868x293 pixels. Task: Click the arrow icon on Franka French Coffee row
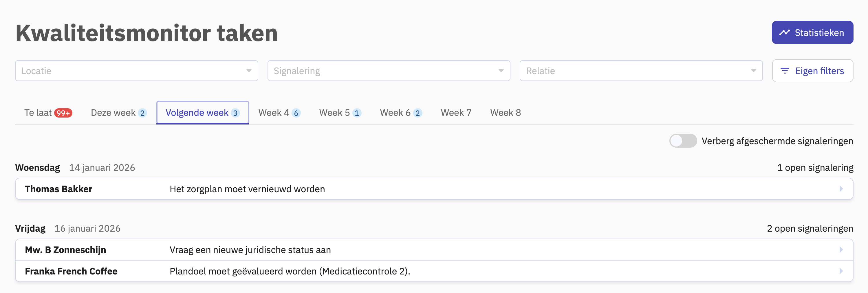[841, 271]
